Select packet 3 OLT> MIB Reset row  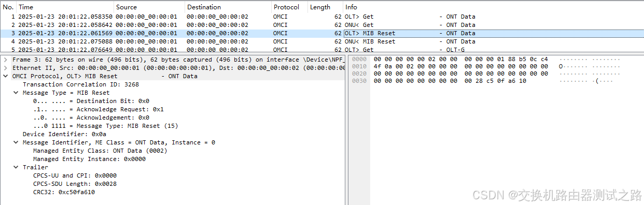[x=322, y=33]
